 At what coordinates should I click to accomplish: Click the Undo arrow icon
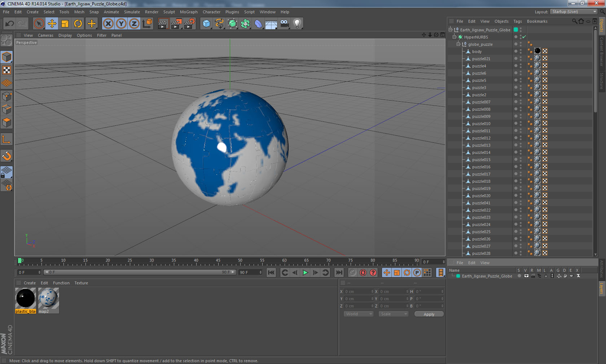pyautogui.click(x=10, y=24)
